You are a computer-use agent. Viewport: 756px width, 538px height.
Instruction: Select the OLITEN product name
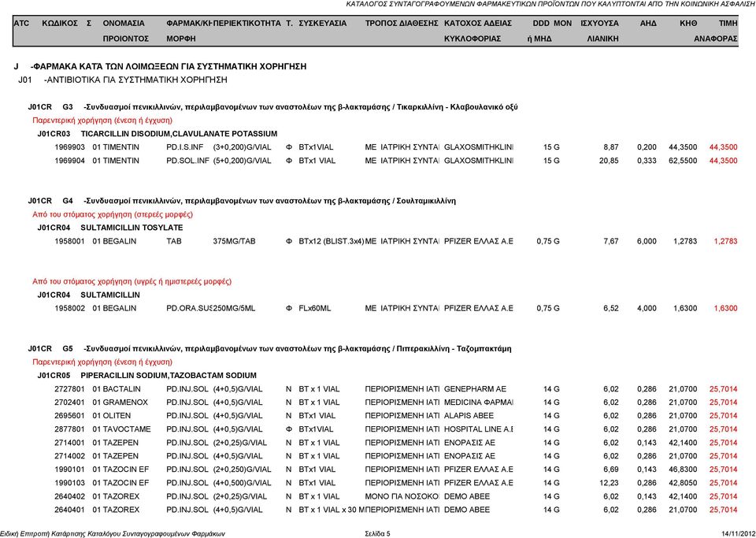click(x=117, y=416)
